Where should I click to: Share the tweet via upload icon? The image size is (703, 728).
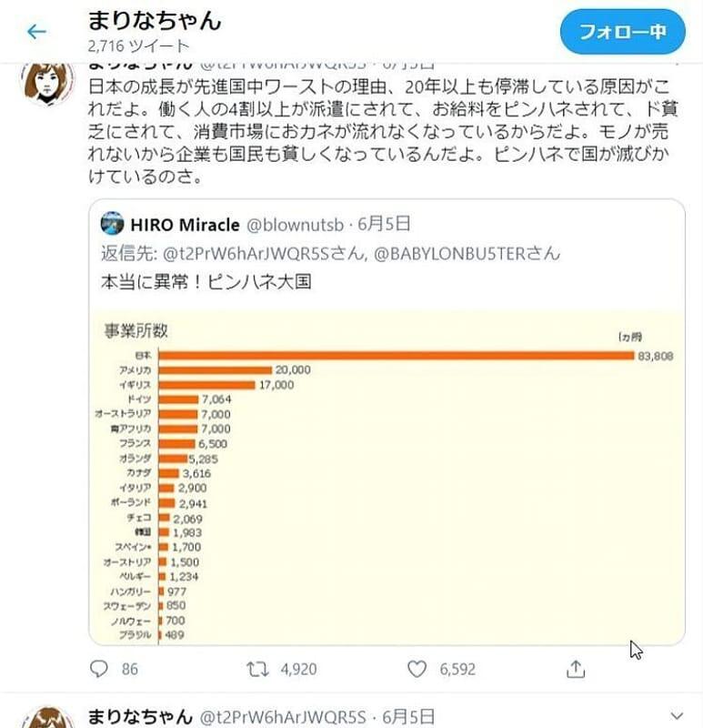576,669
